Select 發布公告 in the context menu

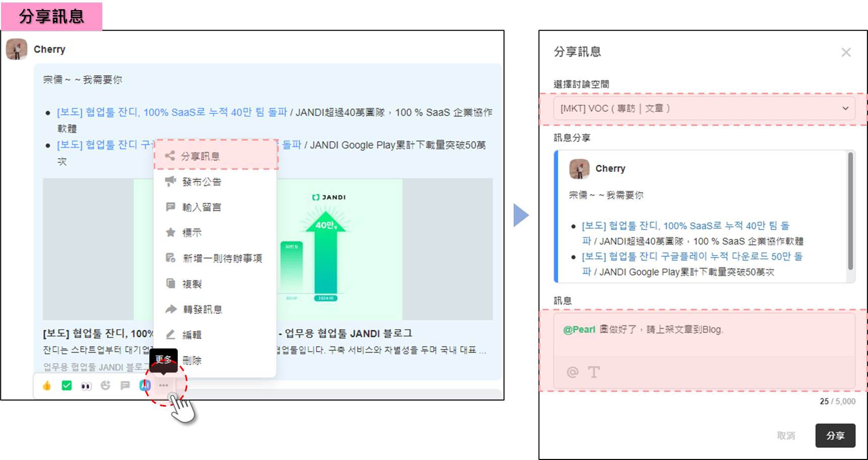pyautogui.click(x=216, y=182)
